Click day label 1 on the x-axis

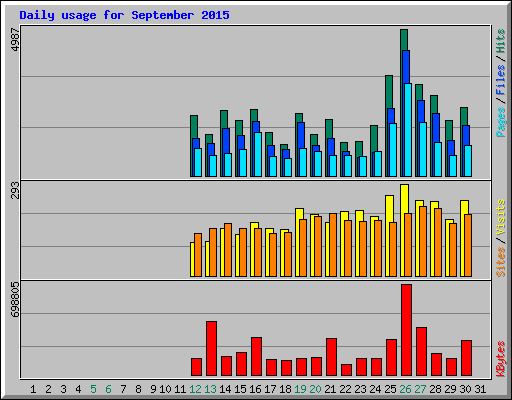[x=33, y=389]
